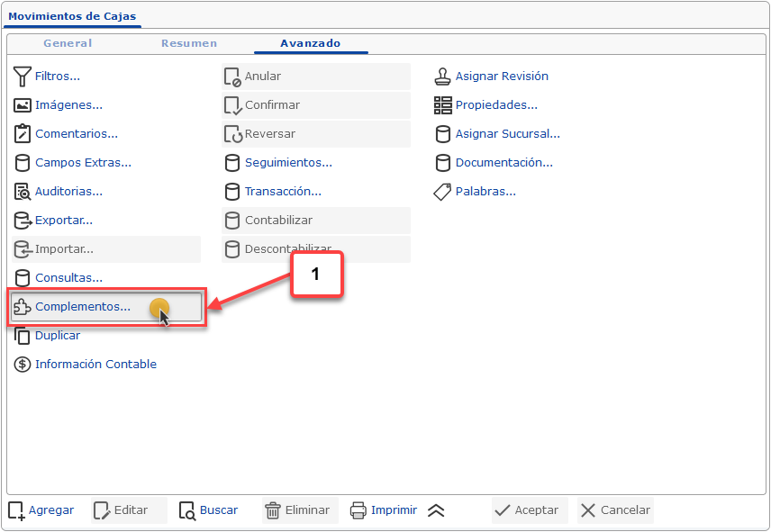Open the Comentarios... link
Image resolution: width=771 pixels, height=532 pixels.
77,133
